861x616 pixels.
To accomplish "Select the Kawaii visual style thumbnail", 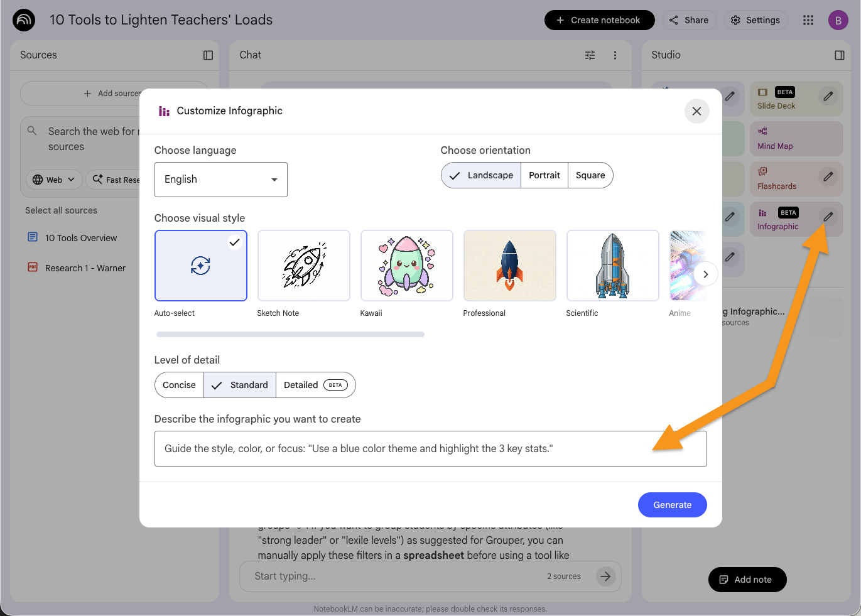I will (406, 266).
